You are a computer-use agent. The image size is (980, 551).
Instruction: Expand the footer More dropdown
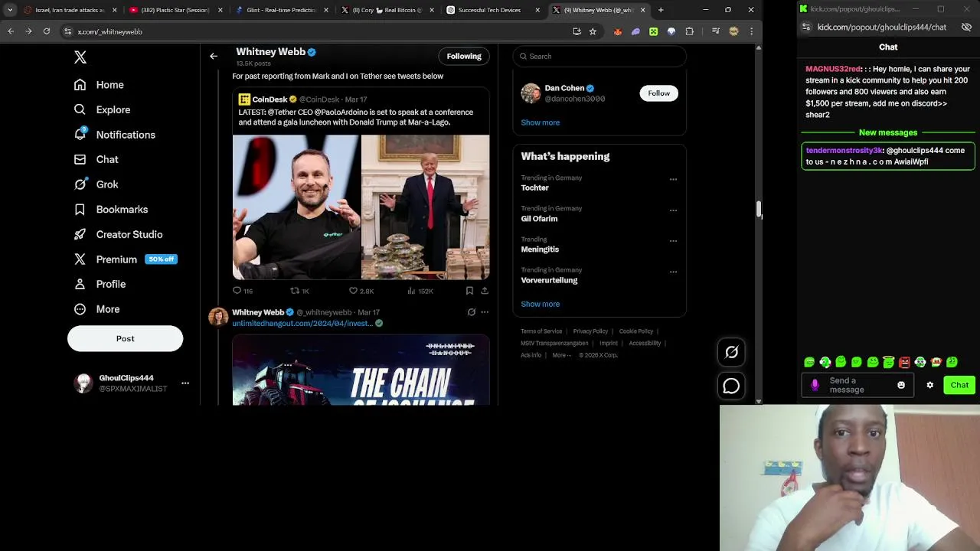[561, 355]
